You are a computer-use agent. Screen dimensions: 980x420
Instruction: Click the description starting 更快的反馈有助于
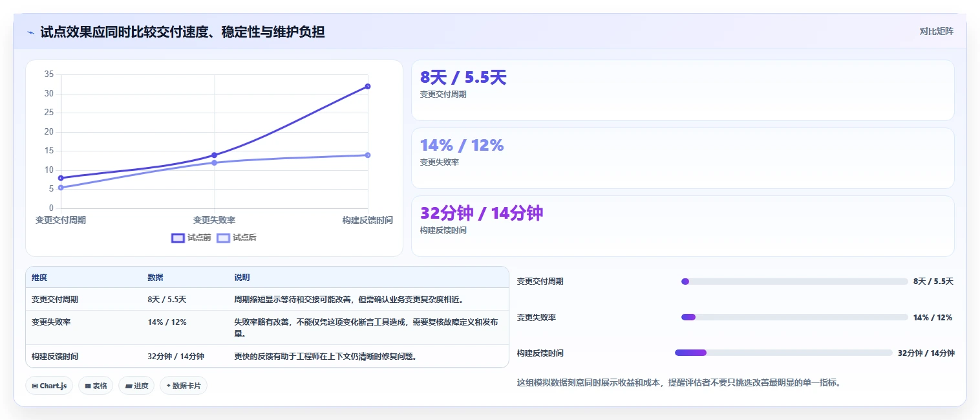325,357
